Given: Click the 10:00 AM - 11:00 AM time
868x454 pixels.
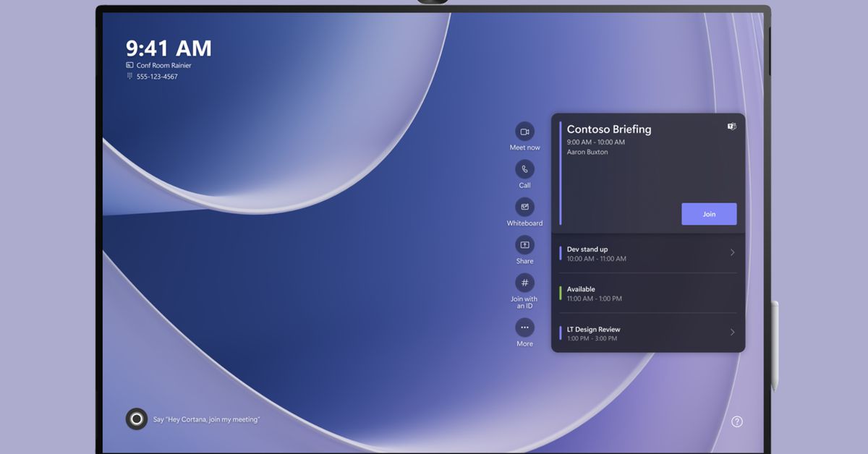Looking at the screenshot, I should click(597, 259).
